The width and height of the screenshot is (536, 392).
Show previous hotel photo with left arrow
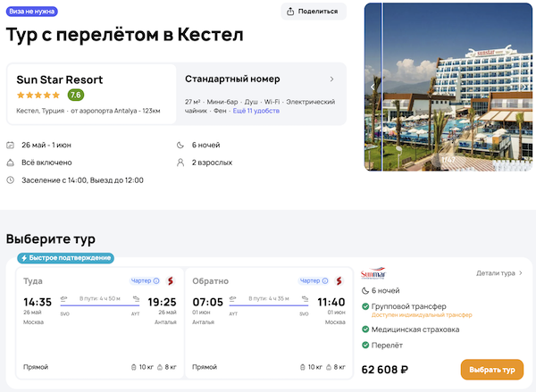373,87
